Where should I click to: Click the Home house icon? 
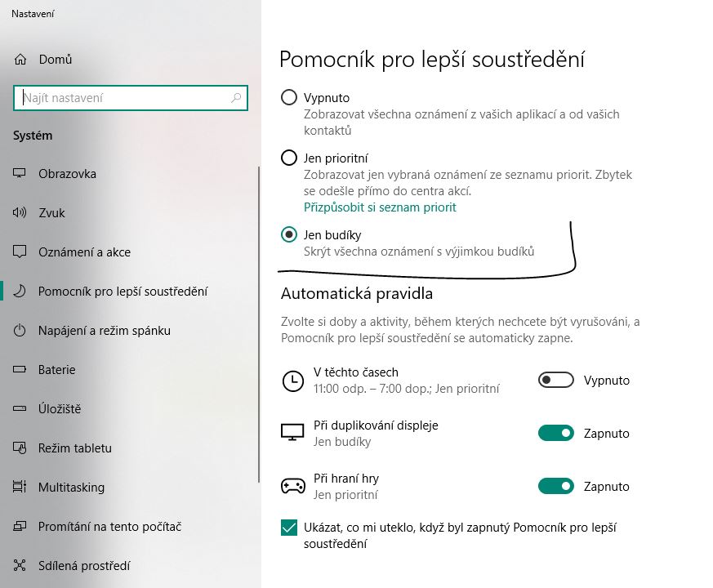click(20, 60)
